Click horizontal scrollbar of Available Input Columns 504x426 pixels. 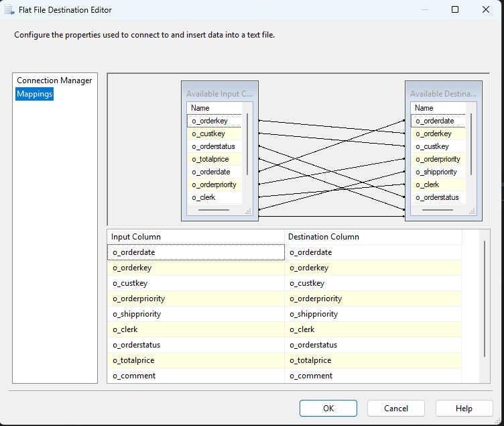click(x=214, y=210)
